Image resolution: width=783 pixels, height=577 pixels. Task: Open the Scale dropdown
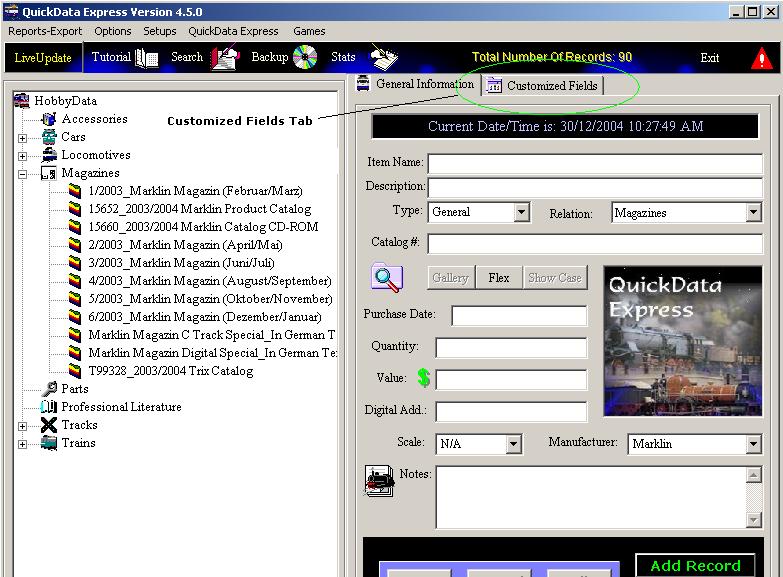pyautogui.click(x=513, y=444)
